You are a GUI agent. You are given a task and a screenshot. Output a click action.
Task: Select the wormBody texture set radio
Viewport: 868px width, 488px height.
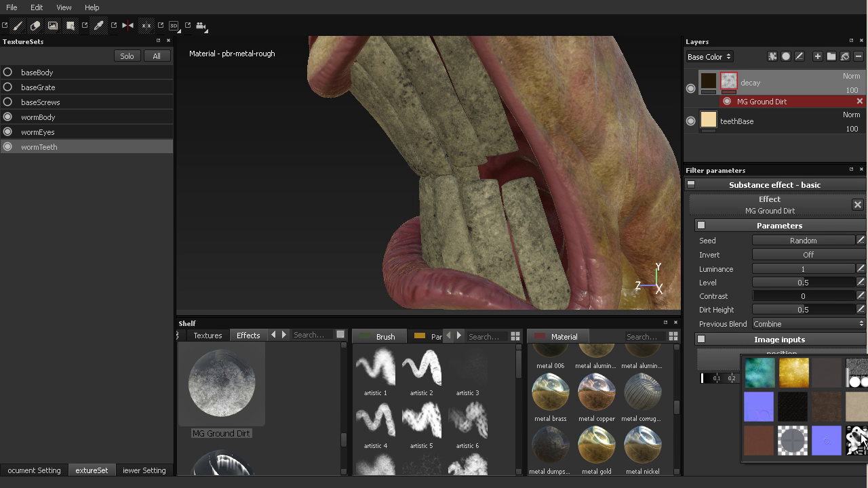(x=8, y=117)
